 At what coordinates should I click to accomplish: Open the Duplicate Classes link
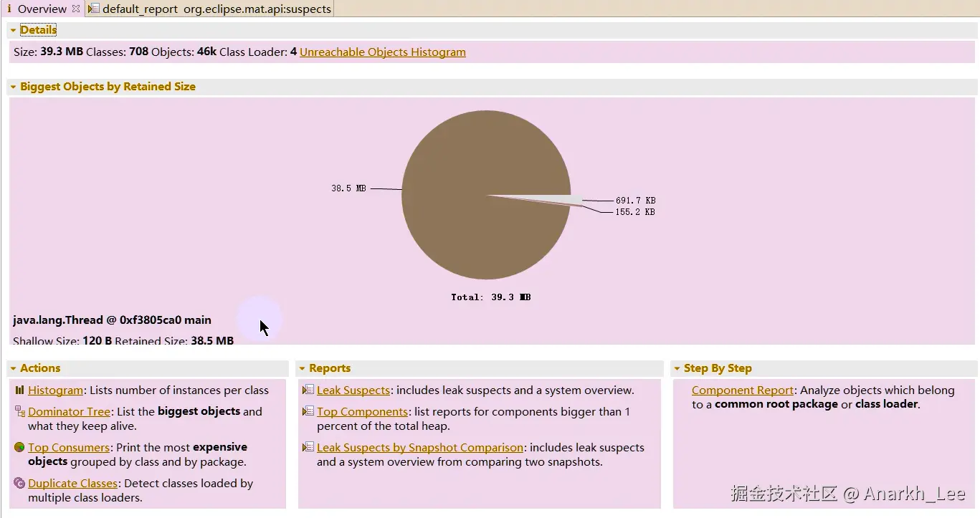tap(72, 483)
